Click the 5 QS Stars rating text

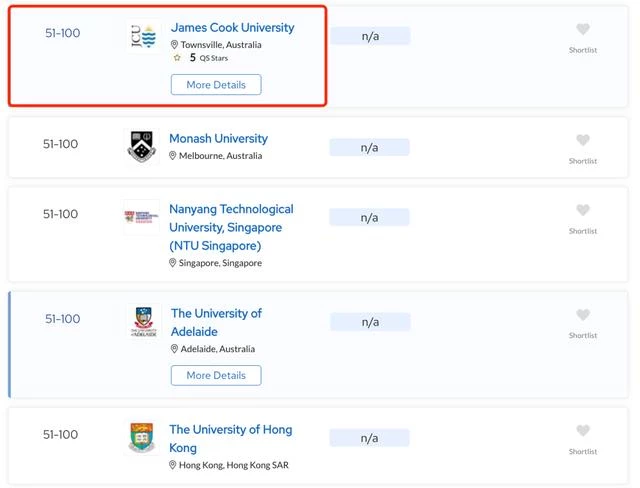pyautogui.click(x=209, y=58)
